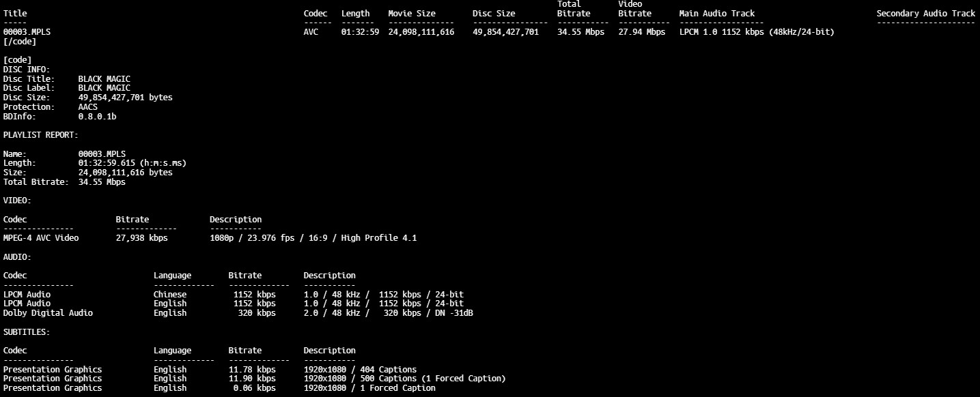980x397 pixels.
Task: Click the Chinese audio language entry
Action: point(169,294)
